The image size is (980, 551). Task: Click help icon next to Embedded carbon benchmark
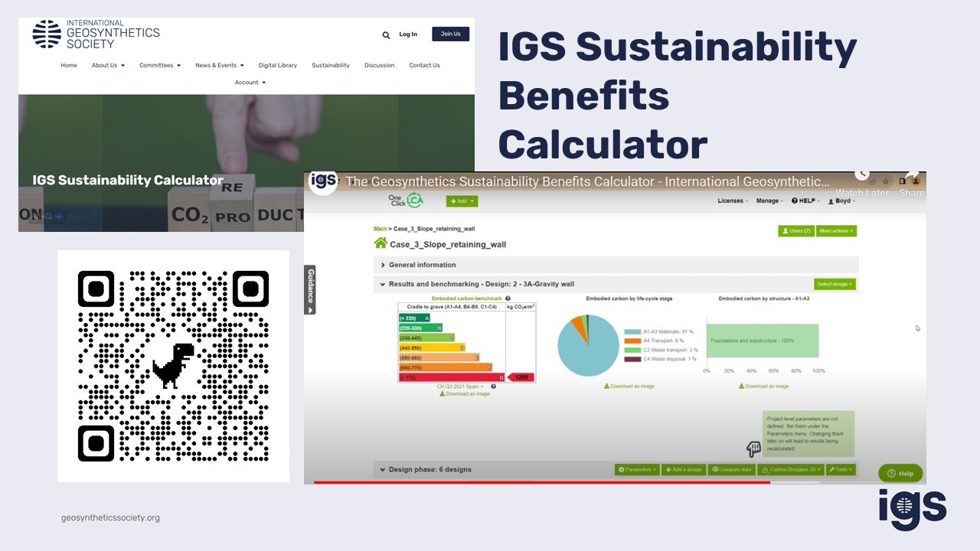coord(508,298)
